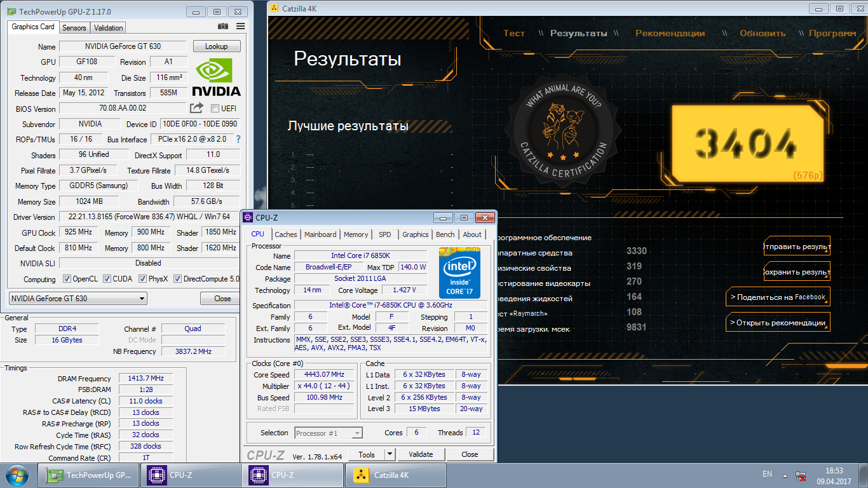Click the CPU-Z title bar app icon
Image resolution: width=868 pixels, height=488 pixels.
248,217
